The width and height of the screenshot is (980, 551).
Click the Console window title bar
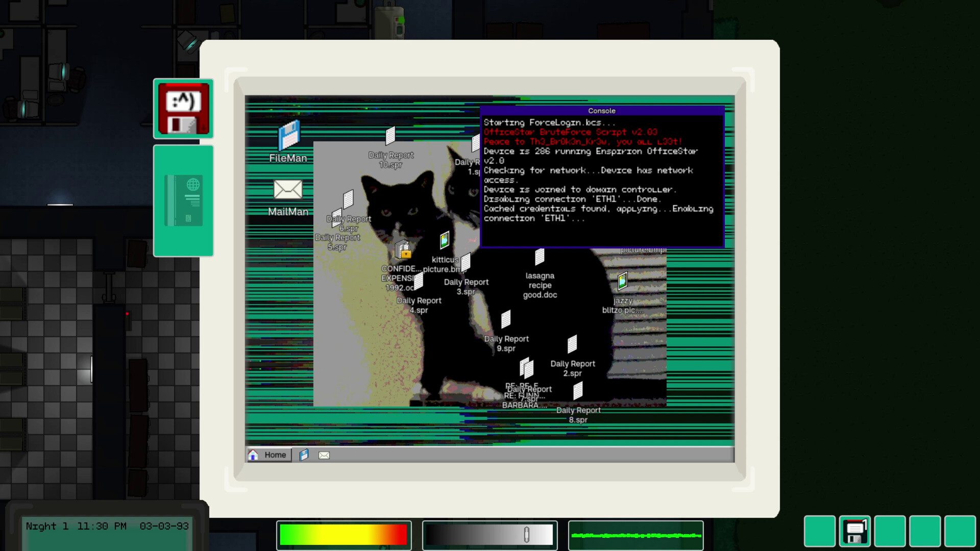pos(601,111)
